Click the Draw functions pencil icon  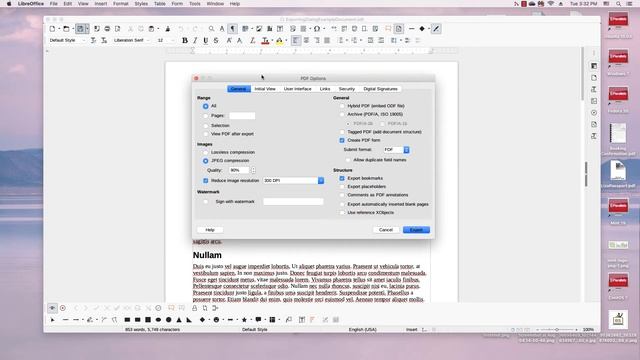tap(436, 29)
